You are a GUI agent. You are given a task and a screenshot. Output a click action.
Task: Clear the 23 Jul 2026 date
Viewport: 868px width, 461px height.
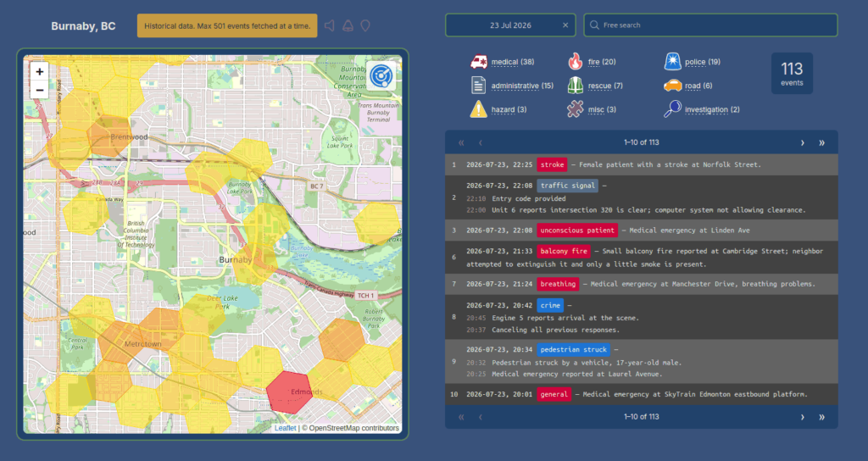tap(565, 25)
